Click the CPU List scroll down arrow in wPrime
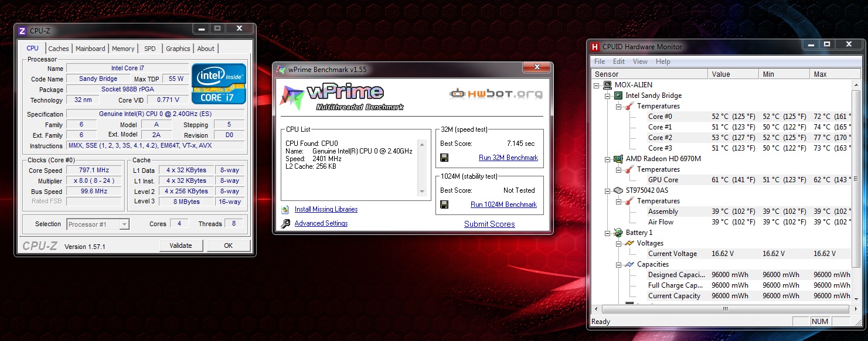This screenshot has width=868, height=341. coord(422,192)
